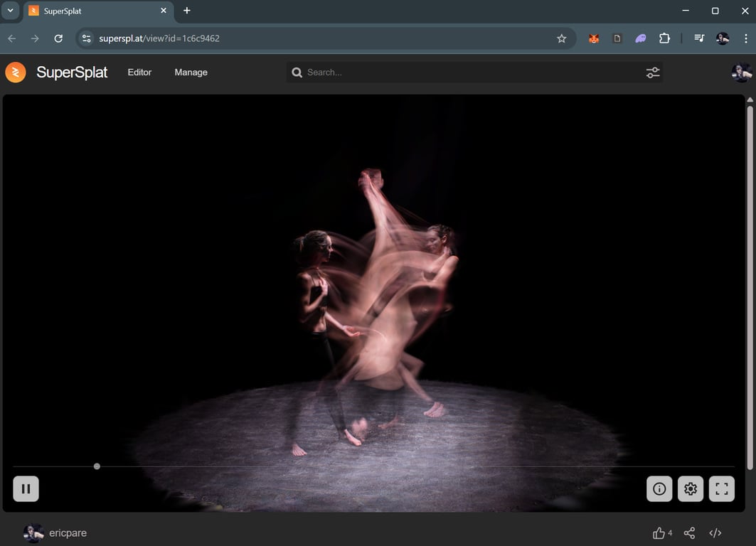Enter fullscreen viewer mode

click(722, 489)
